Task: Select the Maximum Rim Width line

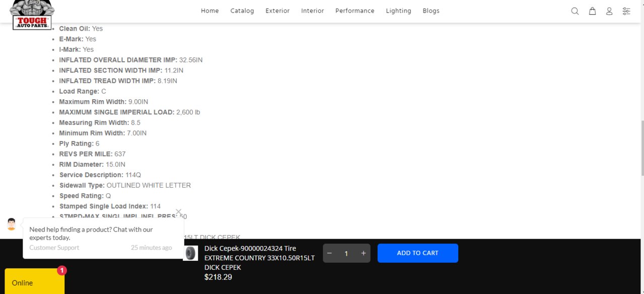Action: [x=104, y=102]
